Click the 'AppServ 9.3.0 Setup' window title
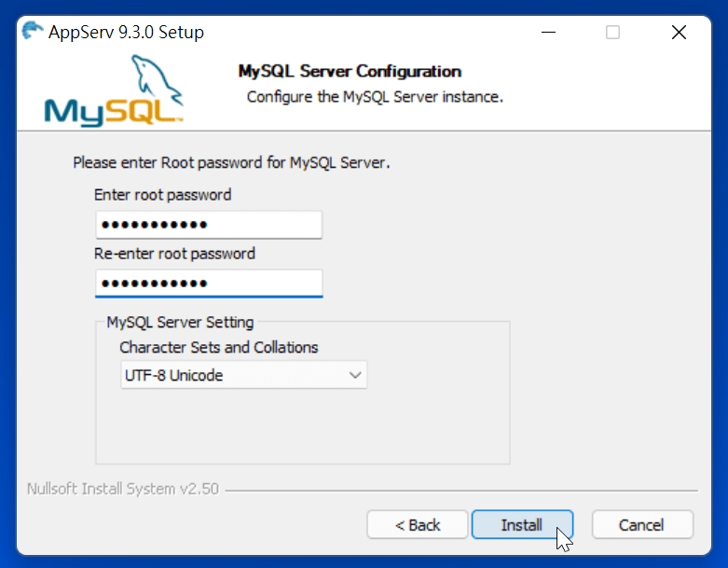Image resolution: width=728 pixels, height=568 pixels. 126,32
